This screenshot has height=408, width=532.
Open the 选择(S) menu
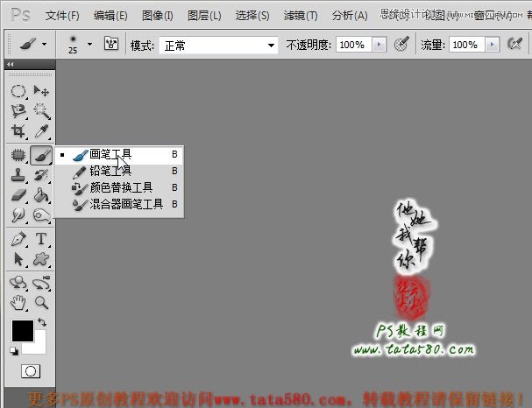coord(252,16)
